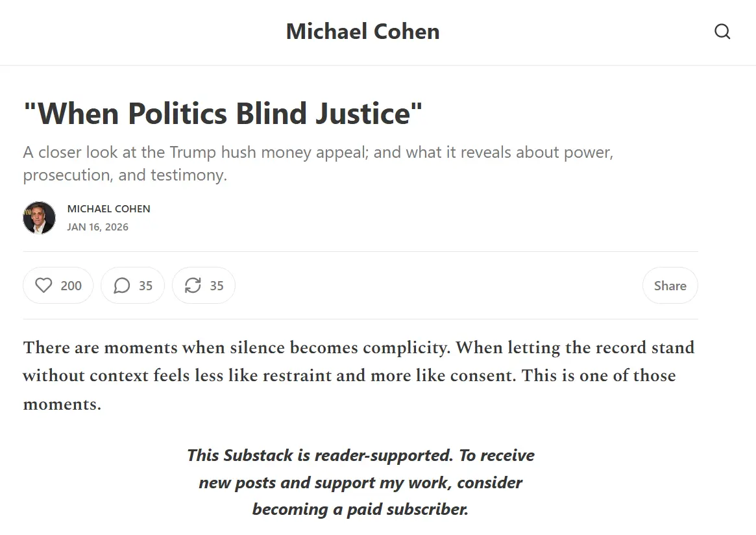This screenshot has height=535, width=756.
Task: Click the subtitle about the Trump hush money appeal
Action: (x=318, y=153)
